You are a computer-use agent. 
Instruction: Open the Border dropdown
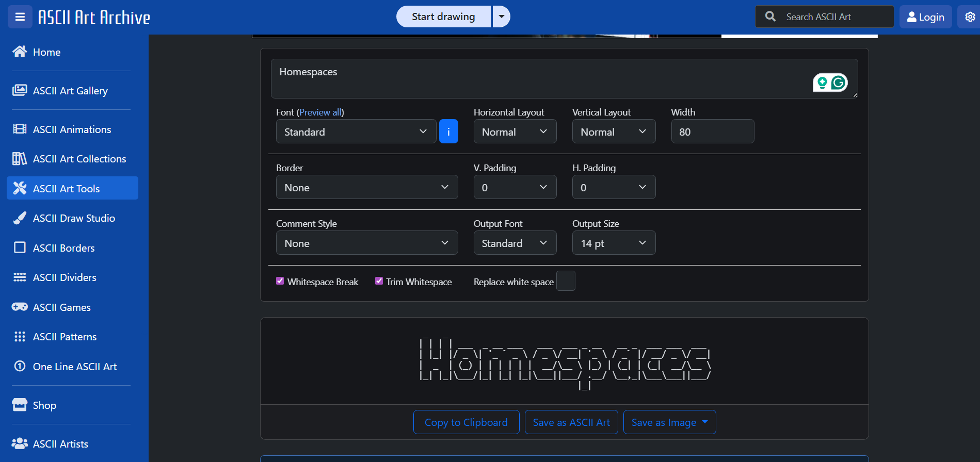click(367, 187)
